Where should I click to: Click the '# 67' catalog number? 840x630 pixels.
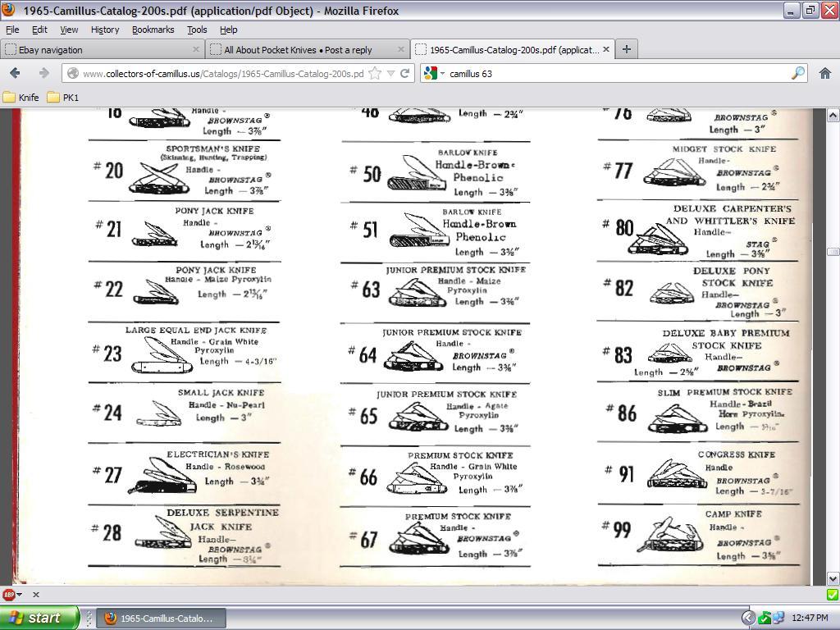point(364,539)
